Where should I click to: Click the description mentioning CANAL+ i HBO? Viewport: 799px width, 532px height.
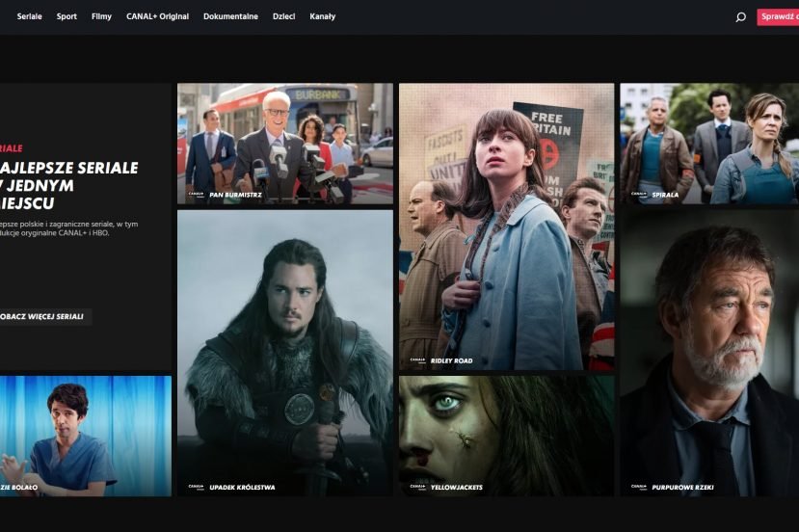(68, 228)
